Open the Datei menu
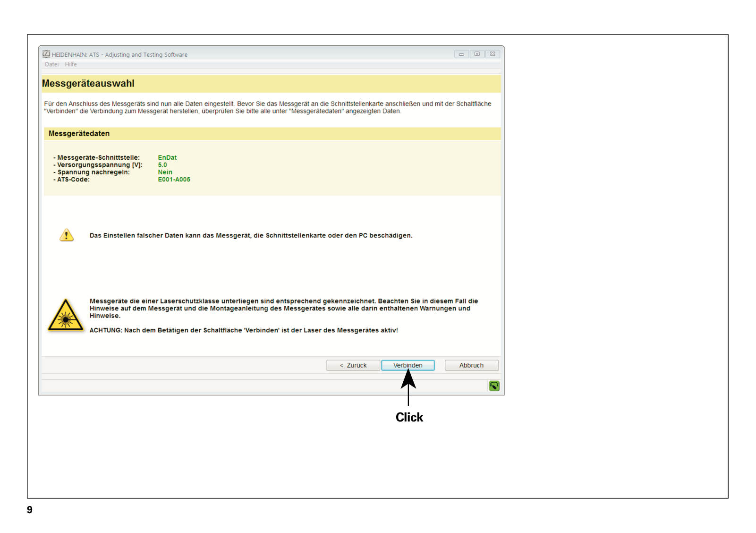 [x=51, y=65]
